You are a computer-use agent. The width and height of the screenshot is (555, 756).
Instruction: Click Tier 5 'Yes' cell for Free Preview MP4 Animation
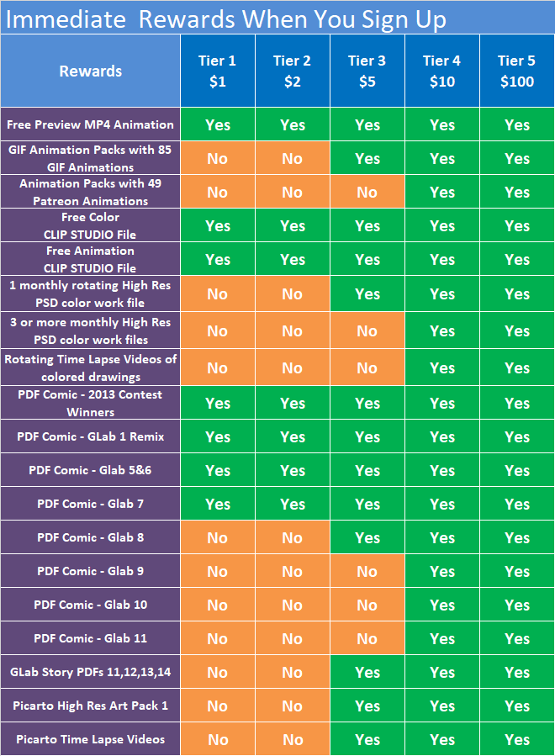click(x=516, y=125)
